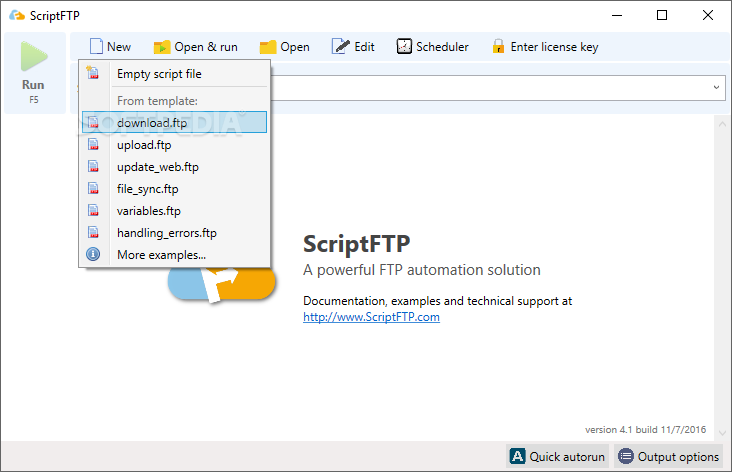Click the Edit pencil icon
The image size is (732, 472).
click(x=340, y=47)
